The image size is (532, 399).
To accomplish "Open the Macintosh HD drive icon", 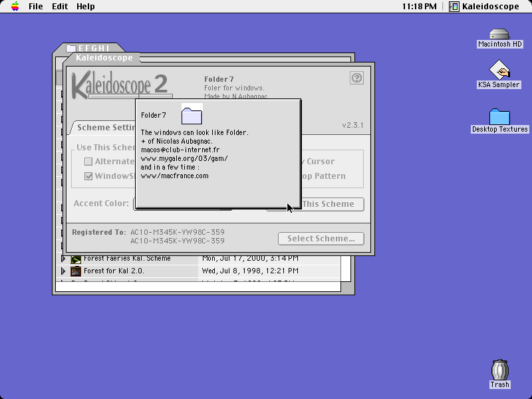I will [x=499, y=35].
